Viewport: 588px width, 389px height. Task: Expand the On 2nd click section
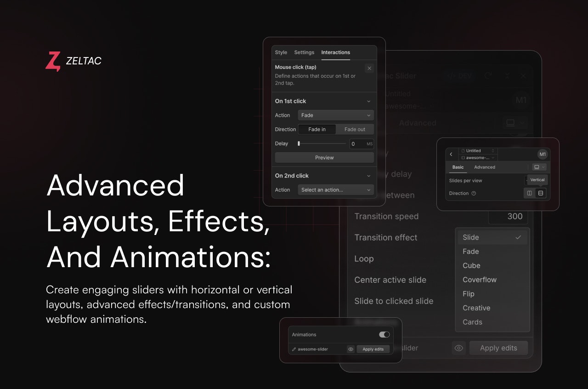(368, 176)
